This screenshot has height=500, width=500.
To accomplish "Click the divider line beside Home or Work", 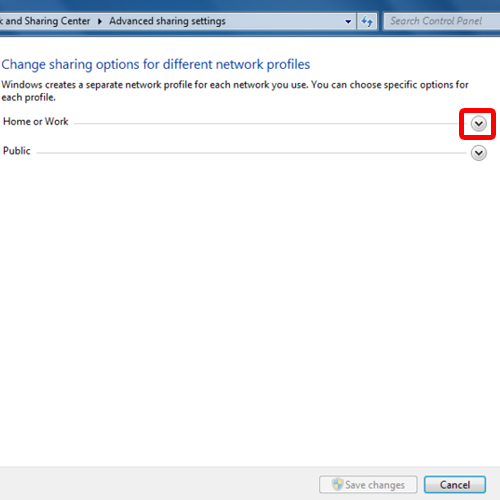I will coord(270,124).
